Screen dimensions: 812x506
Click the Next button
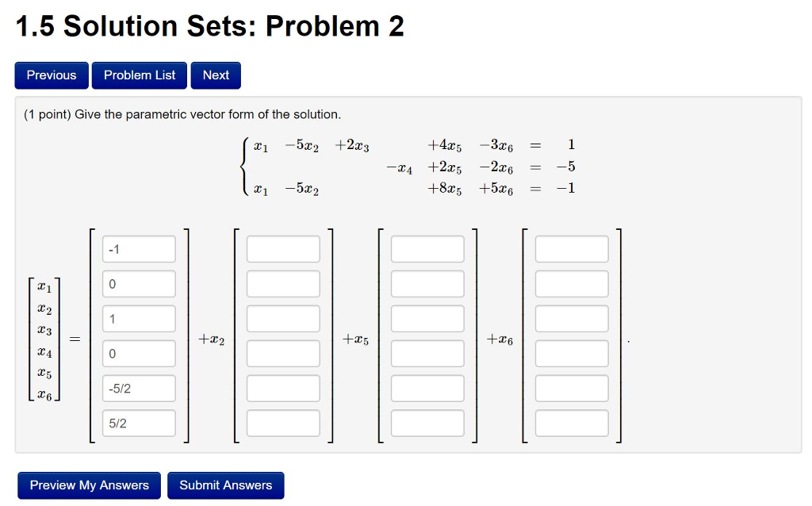(x=215, y=75)
